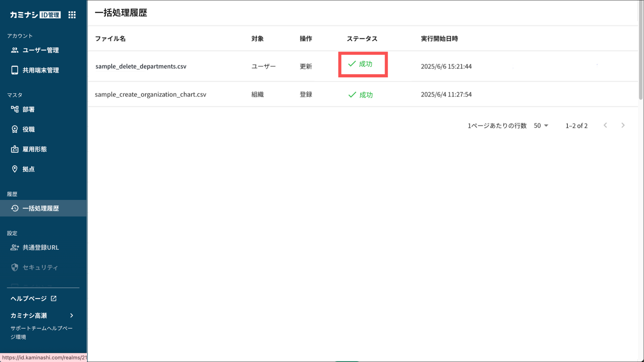
Task: Open the sample_create_organization_chart.csv row
Action: (150, 94)
